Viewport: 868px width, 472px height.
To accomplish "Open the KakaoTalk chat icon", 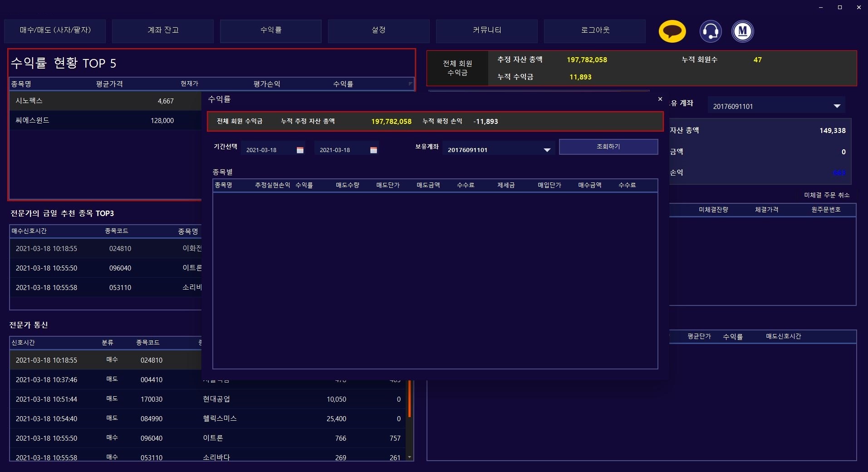I will pos(672,31).
